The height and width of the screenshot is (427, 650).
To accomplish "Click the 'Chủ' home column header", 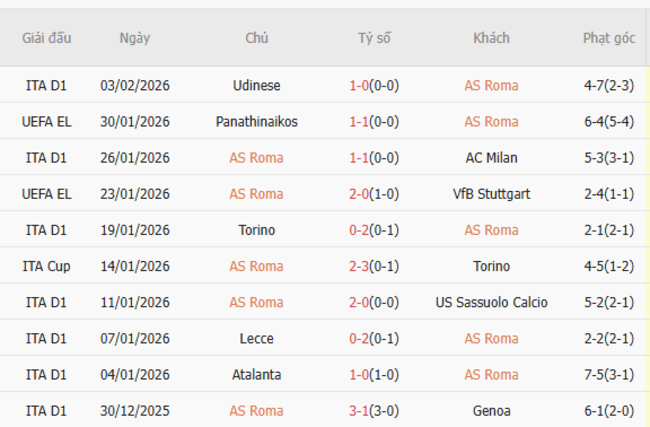I will (256, 38).
